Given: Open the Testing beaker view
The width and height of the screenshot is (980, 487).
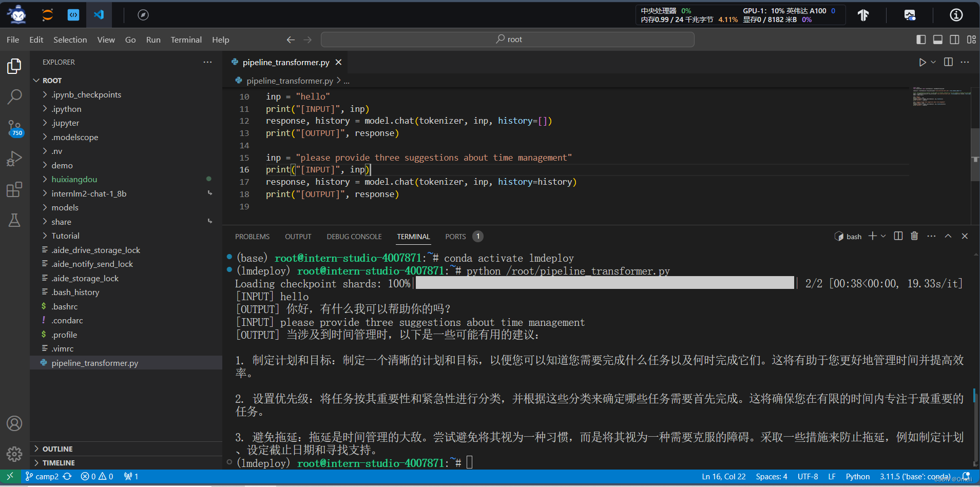Looking at the screenshot, I should [x=15, y=220].
